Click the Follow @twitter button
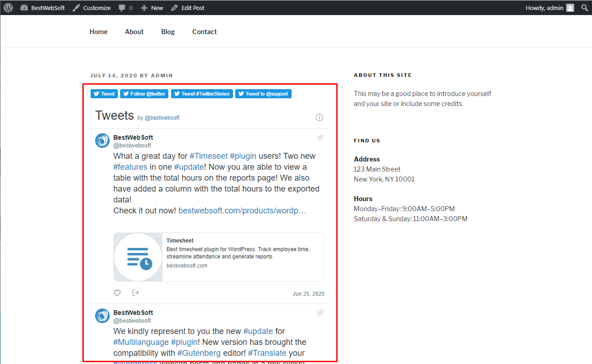592x364 pixels. pos(144,94)
